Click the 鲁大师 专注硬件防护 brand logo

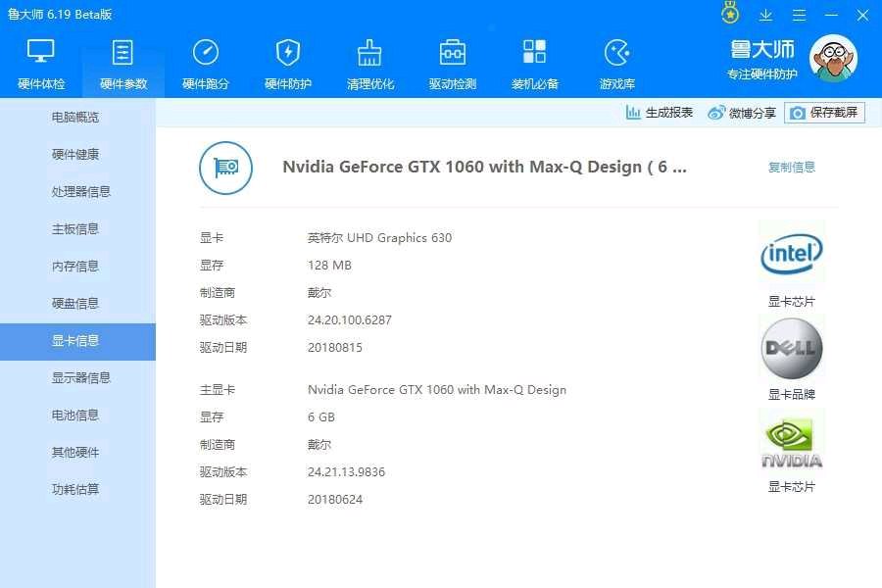coord(761,60)
